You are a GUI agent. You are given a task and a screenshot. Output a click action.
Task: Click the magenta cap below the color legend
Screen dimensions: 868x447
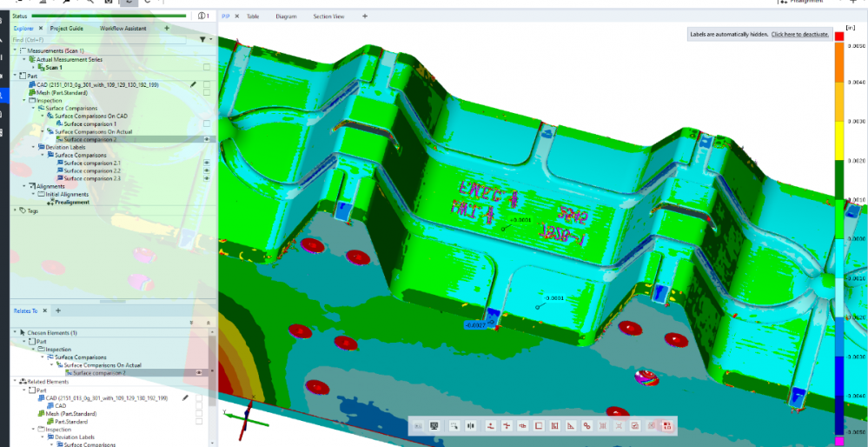tap(839, 441)
